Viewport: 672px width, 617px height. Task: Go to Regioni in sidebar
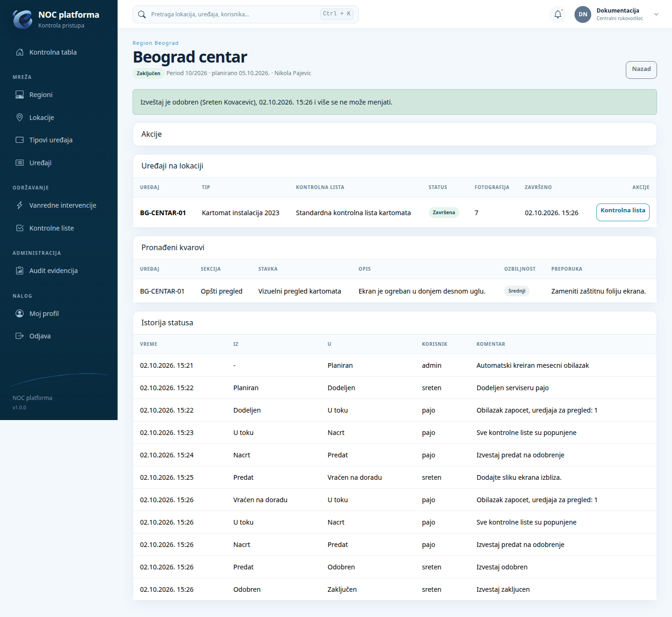[59, 95]
